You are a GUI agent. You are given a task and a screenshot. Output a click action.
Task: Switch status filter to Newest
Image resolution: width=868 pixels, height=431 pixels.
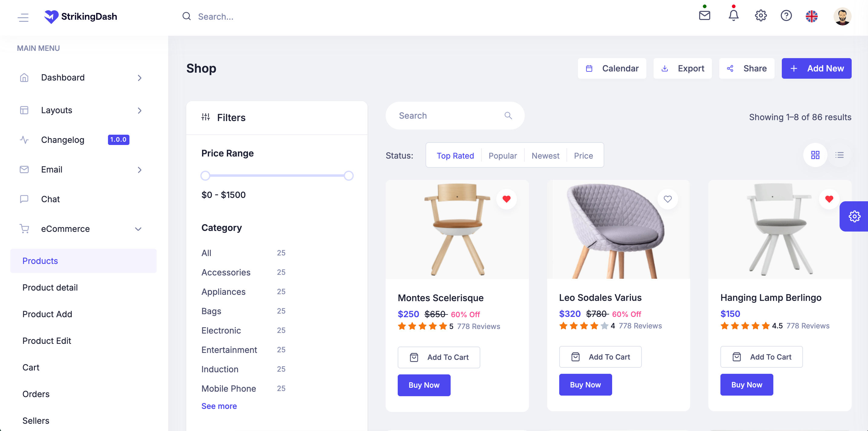(545, 156)
